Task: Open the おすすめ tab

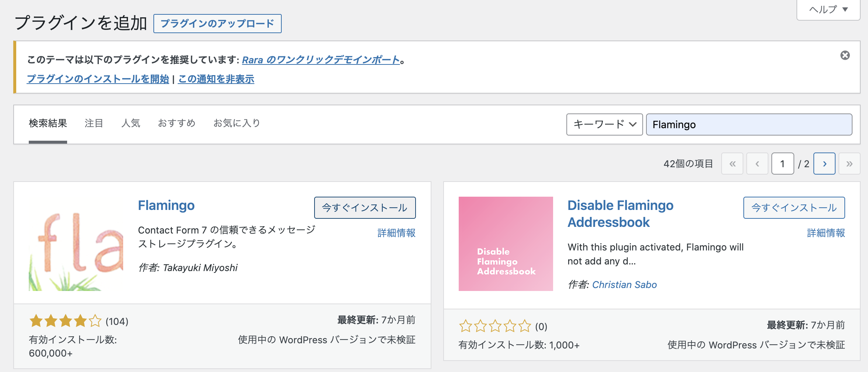Action: click(177, 123)
